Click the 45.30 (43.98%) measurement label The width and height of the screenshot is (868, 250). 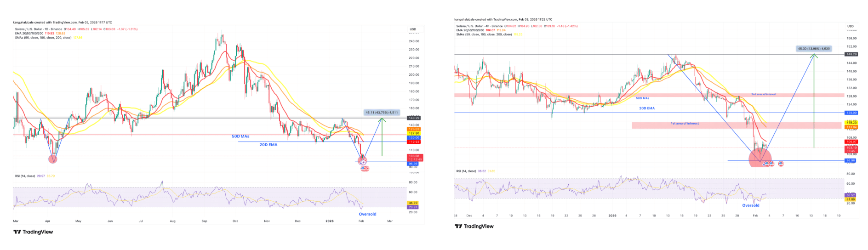point(813,48)
